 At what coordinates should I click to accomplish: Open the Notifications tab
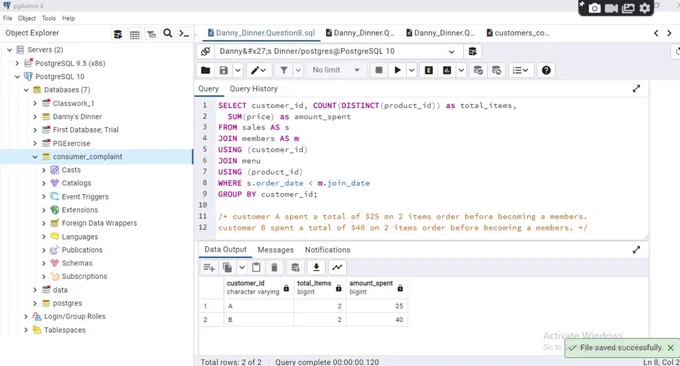pos(327,250)
